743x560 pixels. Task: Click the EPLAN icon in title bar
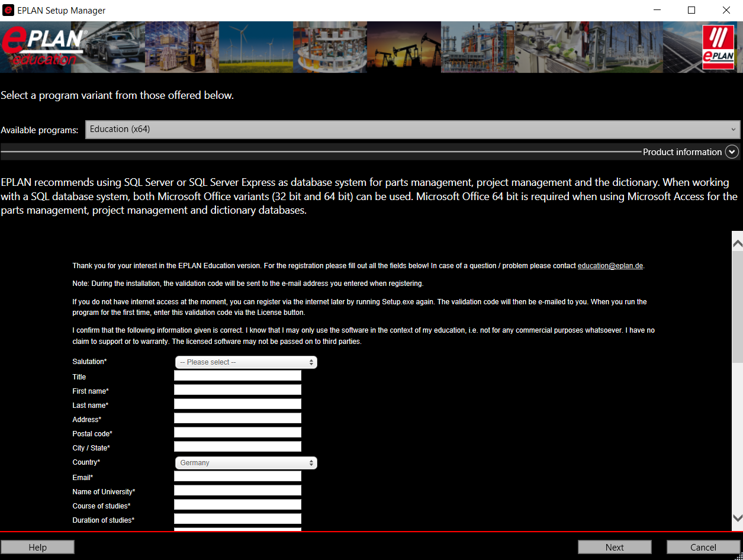(8, 10)
